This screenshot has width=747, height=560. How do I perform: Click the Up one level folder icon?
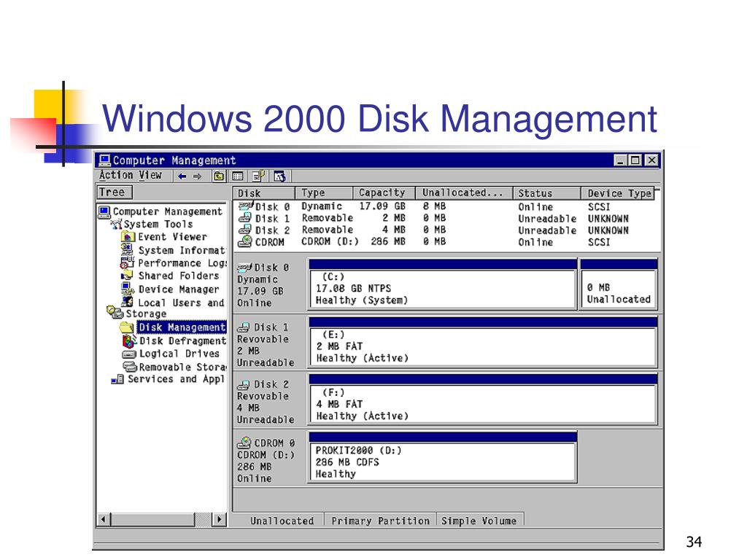click(219, 176)
